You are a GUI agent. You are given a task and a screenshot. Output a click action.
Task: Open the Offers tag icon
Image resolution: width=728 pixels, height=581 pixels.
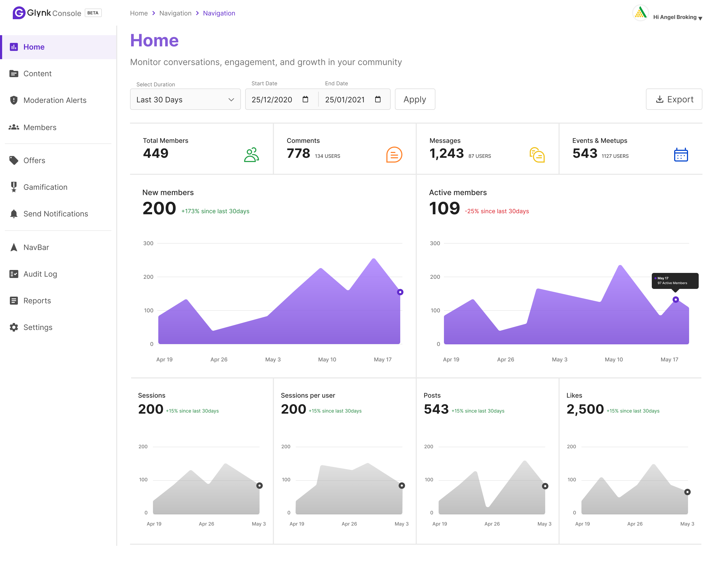click(x=14, y=160)
